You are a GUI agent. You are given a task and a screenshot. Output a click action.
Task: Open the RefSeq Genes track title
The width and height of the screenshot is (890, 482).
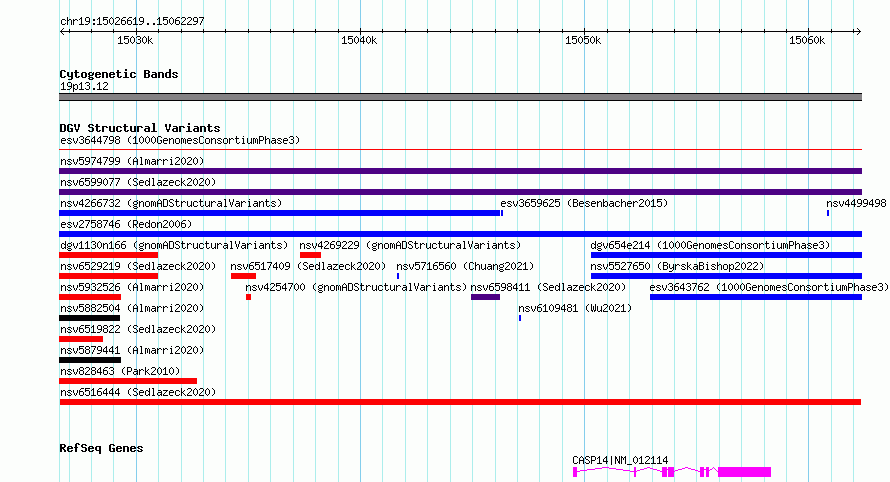click(102, 448)
